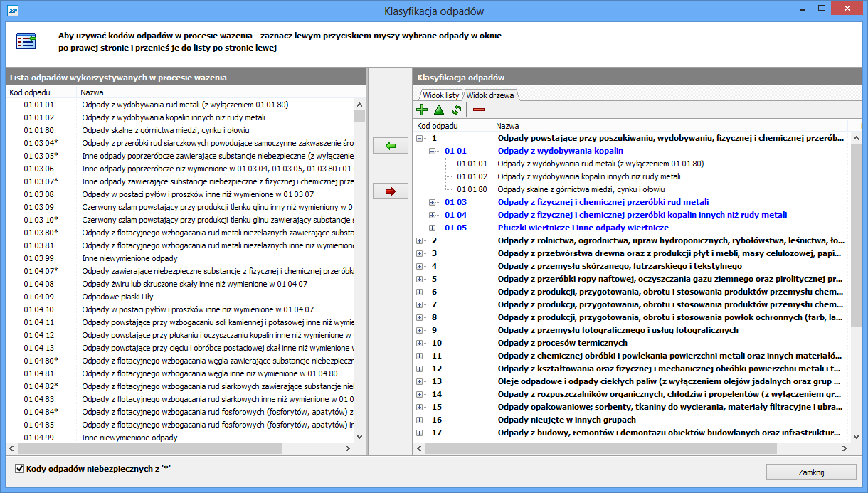Click the red minus delete icon

click(479, 110)
